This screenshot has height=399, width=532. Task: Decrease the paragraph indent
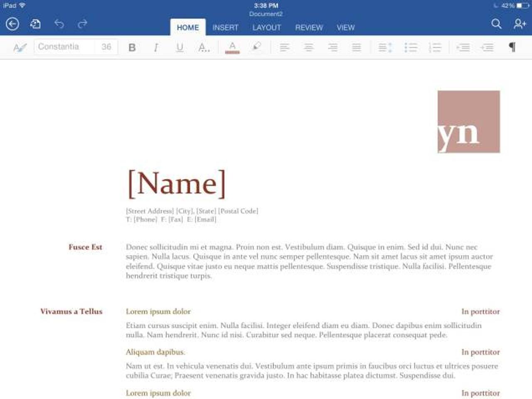click(x=463, y=47)
